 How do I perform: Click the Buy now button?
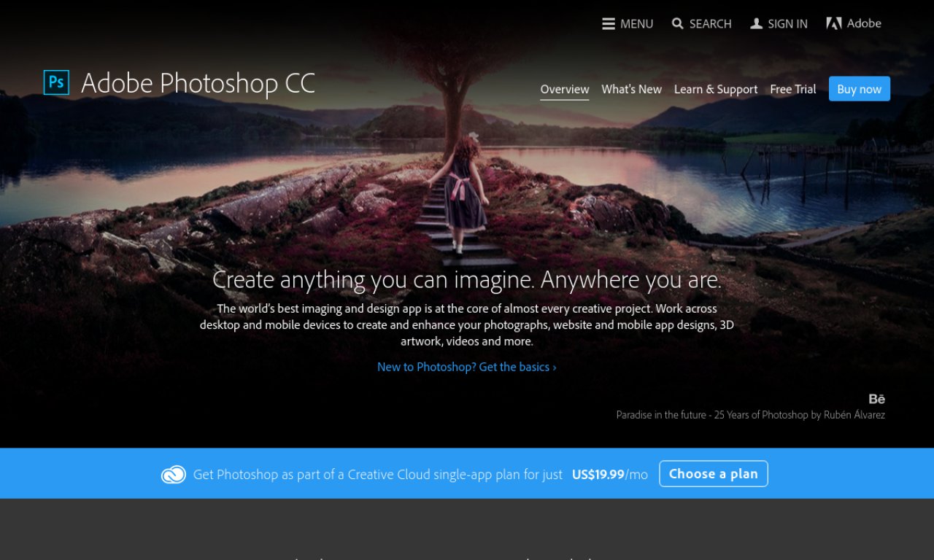click(x=860, y=89)
